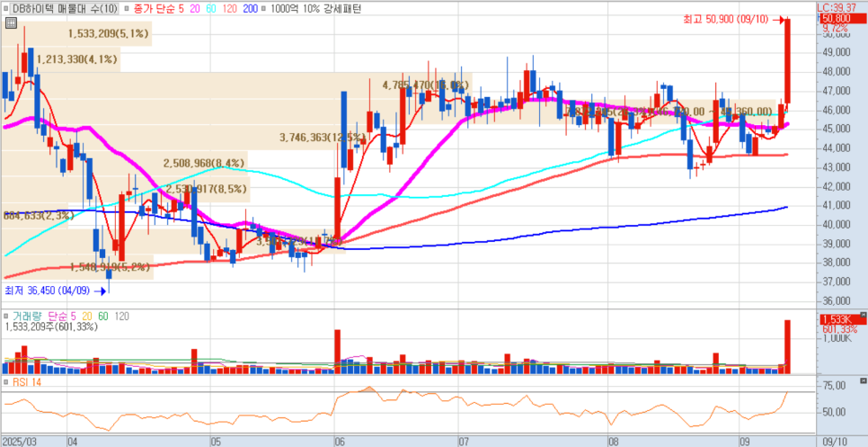Click the red 50,800 current price tag

click(x=843, y=19)
